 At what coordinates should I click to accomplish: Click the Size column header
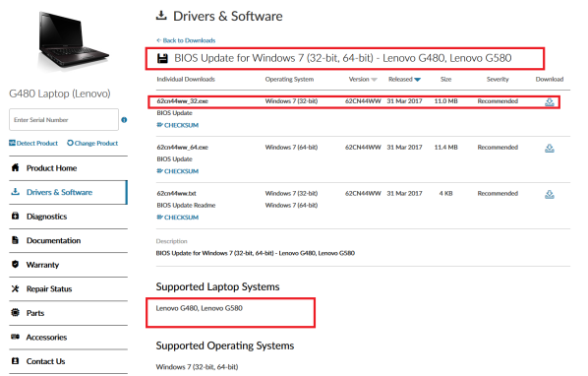(x=445, y=79)
